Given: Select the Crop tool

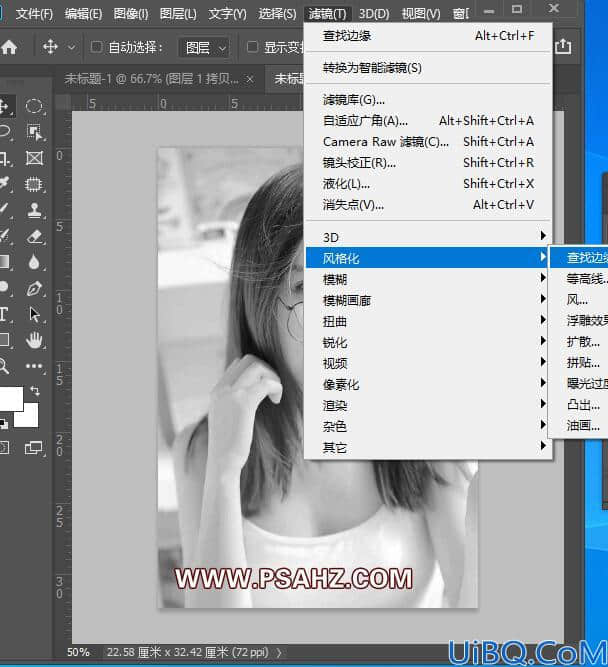Looking at the screenshot, I should coord(4,159).
